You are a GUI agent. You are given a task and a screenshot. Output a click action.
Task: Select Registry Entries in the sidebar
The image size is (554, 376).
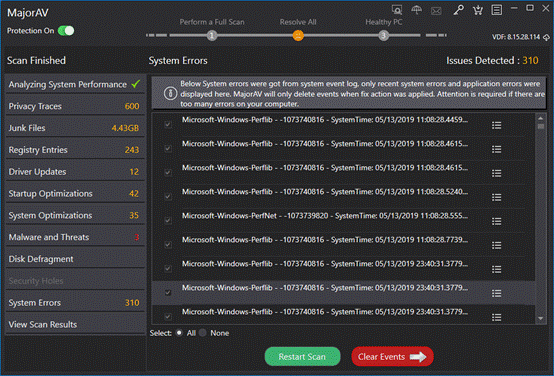pyautogui.click(x=75, y=150)
